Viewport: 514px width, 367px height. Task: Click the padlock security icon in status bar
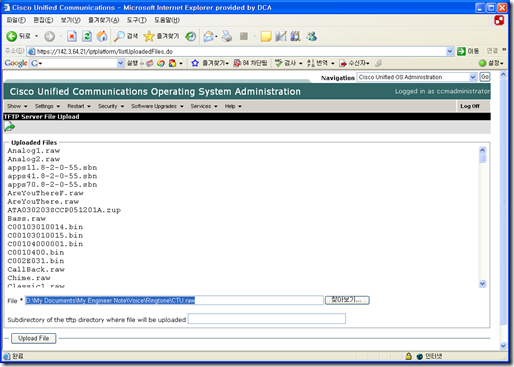(x=408, y=356)
